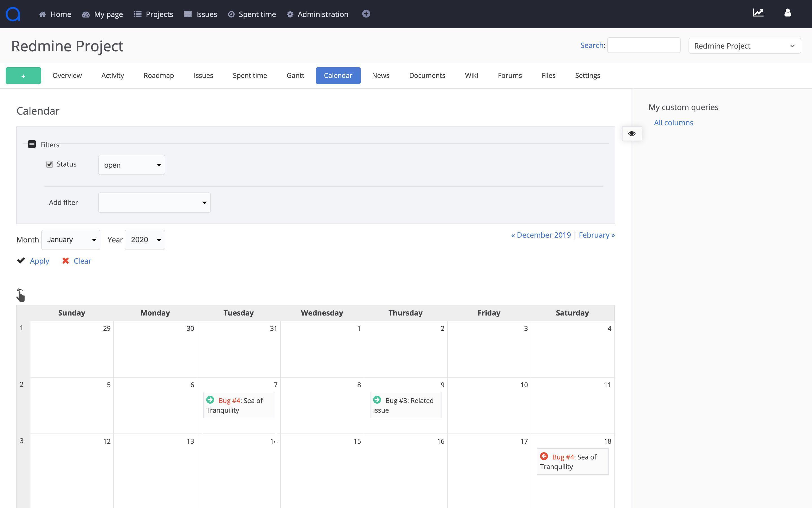
Task: Click the Search label link
Action: pos(592,45)
